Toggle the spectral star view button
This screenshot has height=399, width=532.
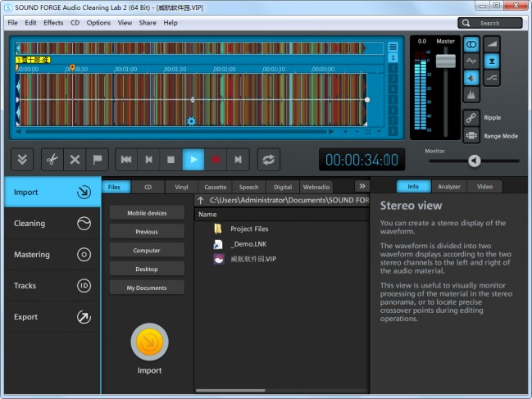pyautogui.click(x=471, y=78)
